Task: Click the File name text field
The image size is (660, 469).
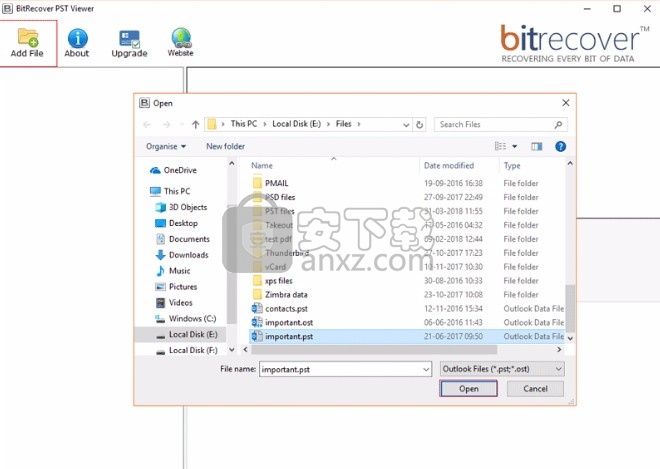Action: click(x=341, y=370)
